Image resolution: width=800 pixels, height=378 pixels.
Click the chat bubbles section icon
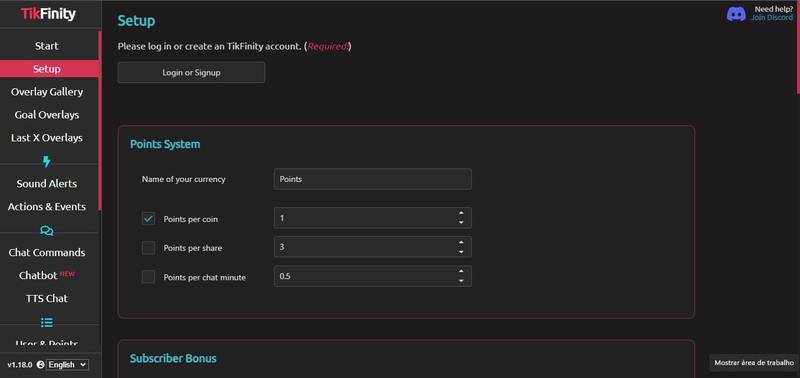[x=46, y=231]
